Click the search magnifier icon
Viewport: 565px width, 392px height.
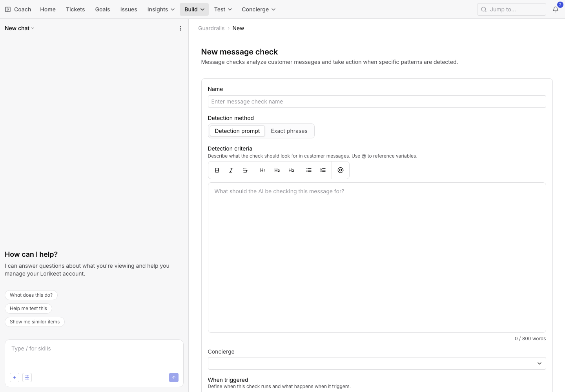pos(484,9)
